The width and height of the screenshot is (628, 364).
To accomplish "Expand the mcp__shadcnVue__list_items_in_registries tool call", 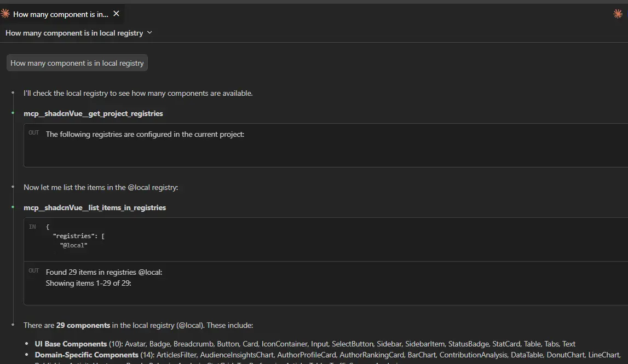I will click(95, 207).
